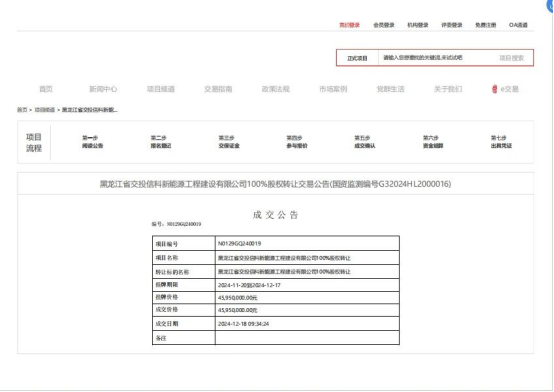The image size is (554, 392).
Task: Click the 挂牌价格 value 45,950,000.00元
Action: tap(237, 298)
